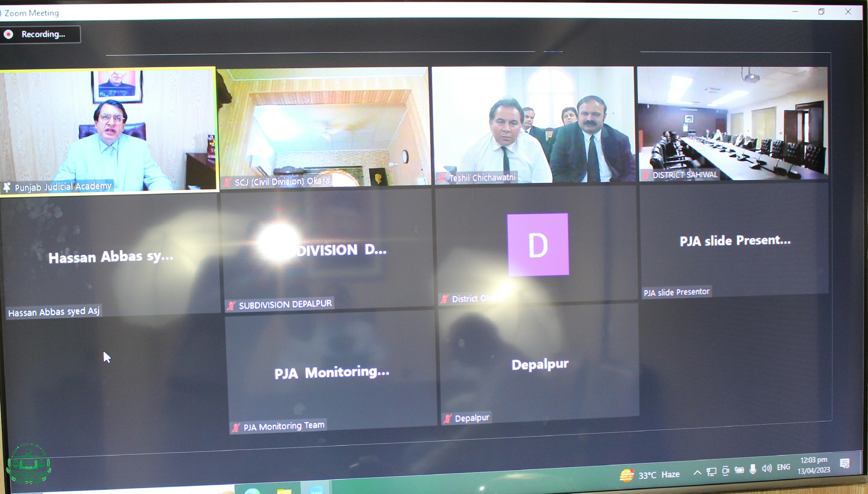Click the Recording... status label
Viewport: 868px width, 494px height.
click(43, 34)
